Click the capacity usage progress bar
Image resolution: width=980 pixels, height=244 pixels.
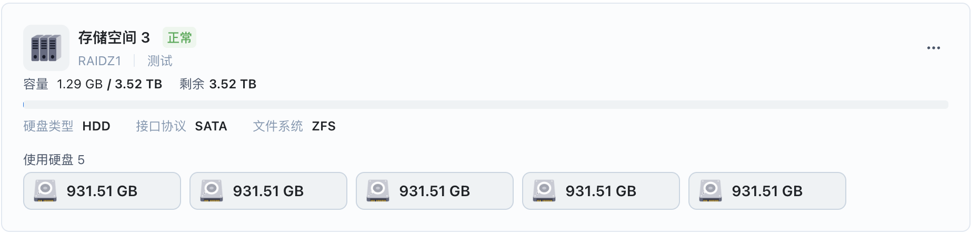(485, 105)
